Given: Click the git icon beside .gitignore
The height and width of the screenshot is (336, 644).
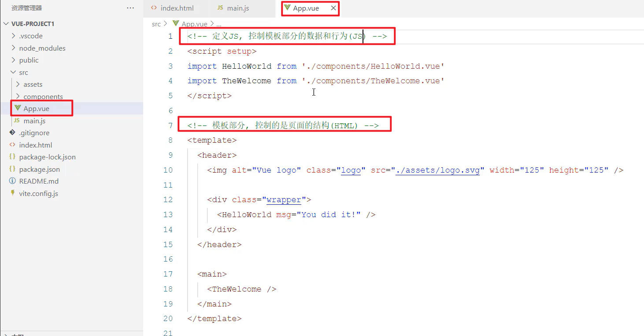Looking at the screenshot, I should click(x=12, y=133).
